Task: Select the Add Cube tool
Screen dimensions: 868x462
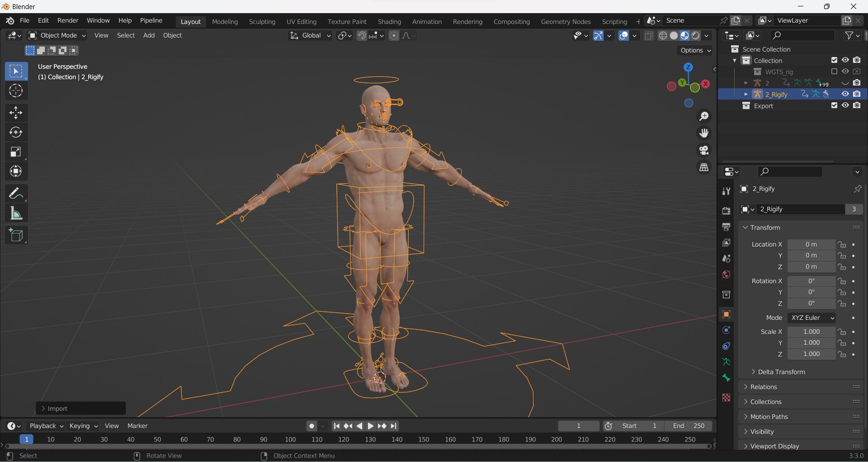Action: (16, 235)
